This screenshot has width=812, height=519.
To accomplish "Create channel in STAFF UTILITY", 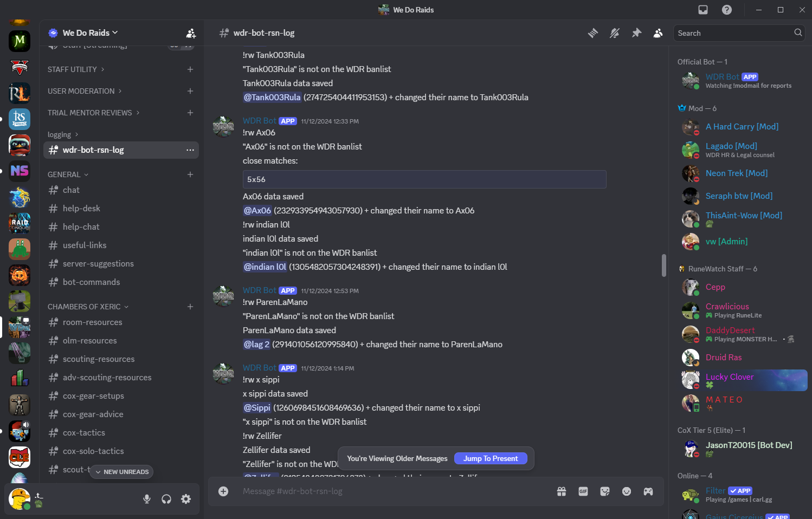I will tap(190, 69).
